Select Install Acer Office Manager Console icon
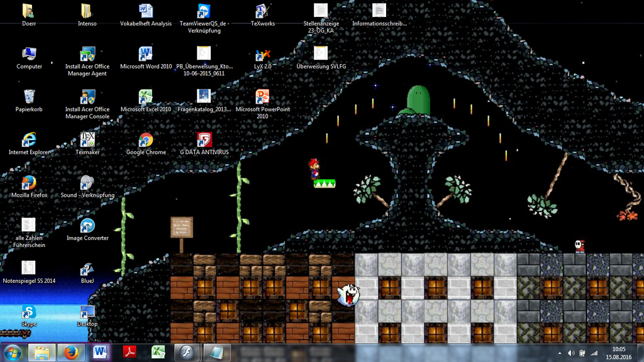This screenshot has width=644, height=362. (x=87, y=97)
